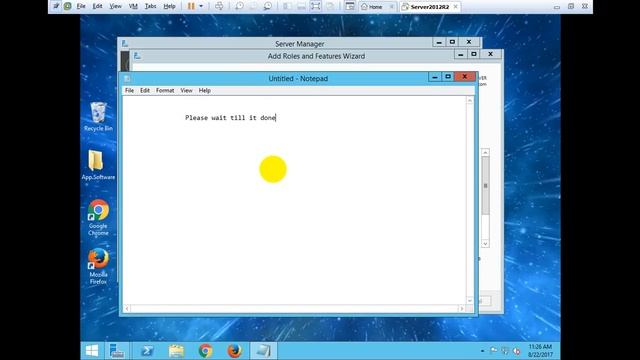Click in the Notepad text area after 'done'
This screenshot has height=360, width=640.
(277, 118)
